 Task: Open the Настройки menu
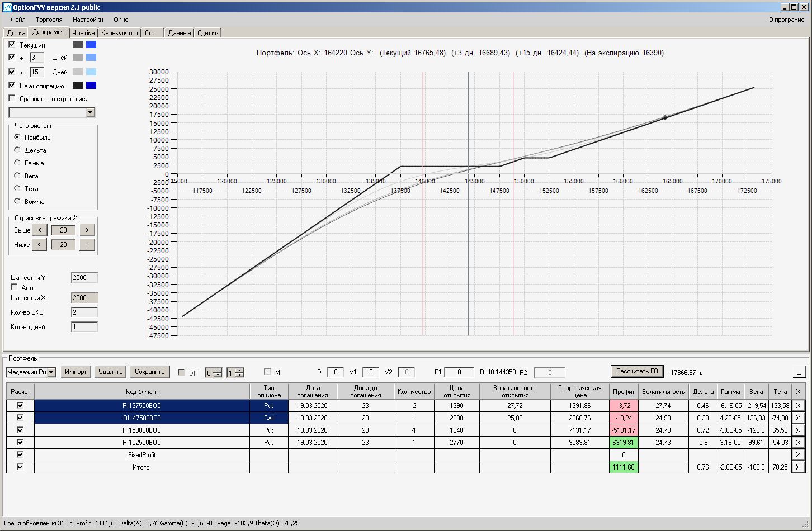coord(88,20)
